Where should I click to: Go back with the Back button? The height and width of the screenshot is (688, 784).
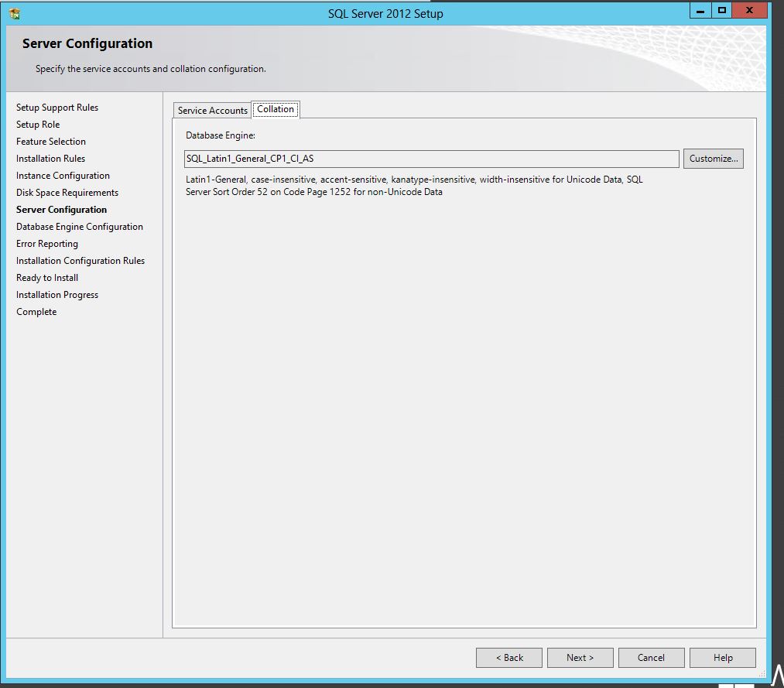click(509, 658)
